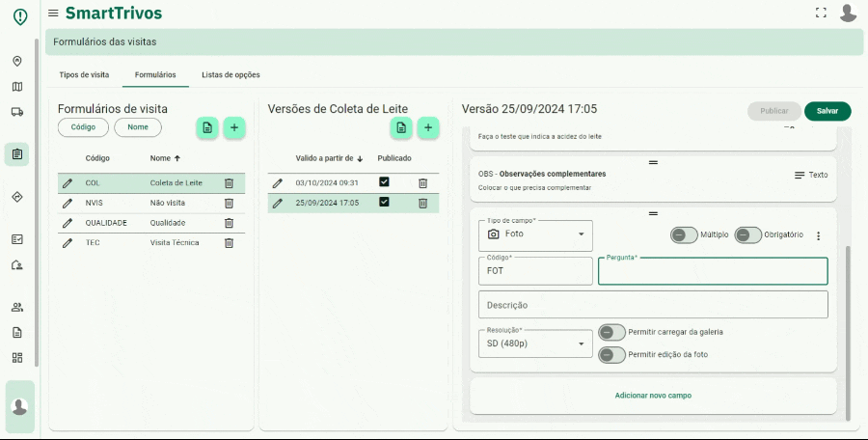
Task: Click the Salvar button
Action: pyautogui.click(x=827, y=111)
